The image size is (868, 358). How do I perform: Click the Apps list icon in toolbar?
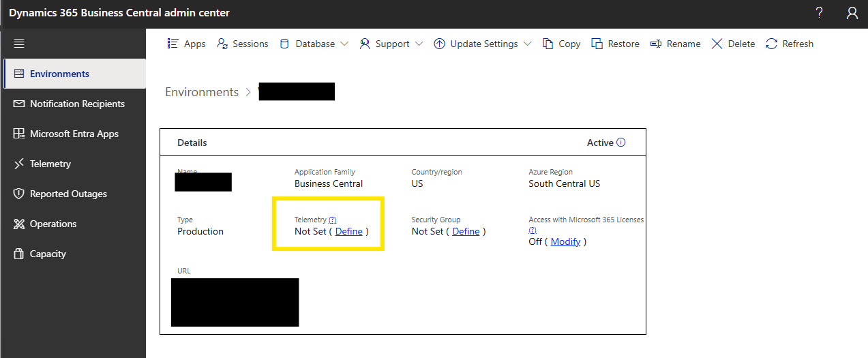(x=173, y=44)
